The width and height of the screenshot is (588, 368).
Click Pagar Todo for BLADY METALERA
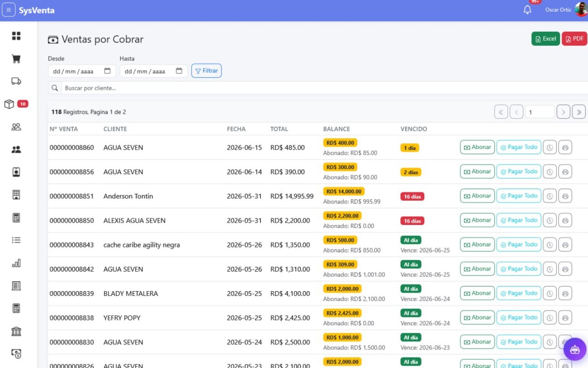pos(519,293)
